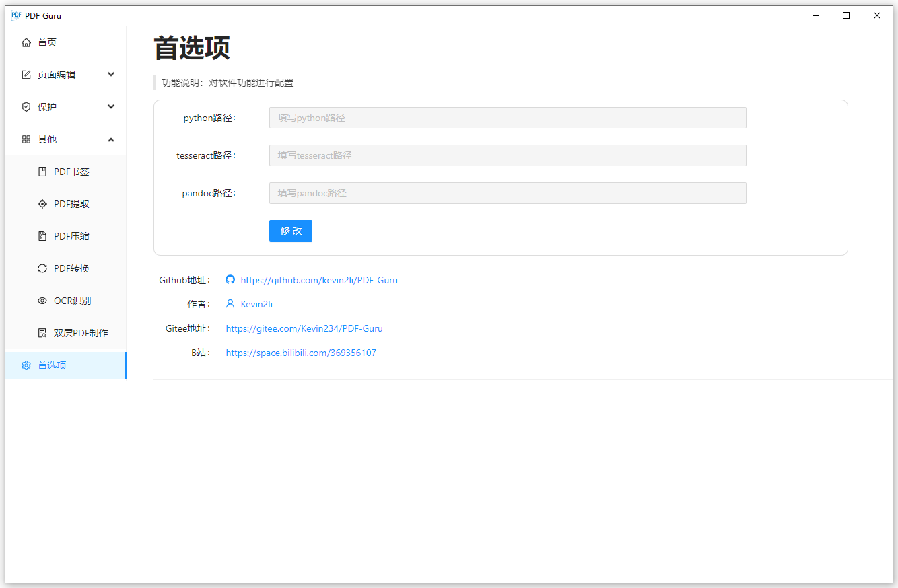
Task: Click the 其他 submenu label
Action: [x=47, y=139]
